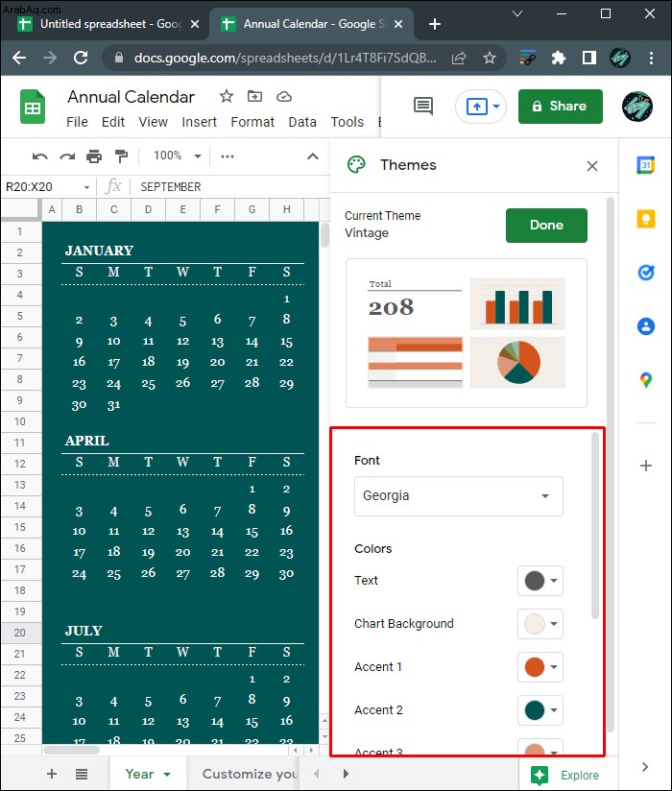Switch to Untitled spreadsheet browser tab
The height and width of the screenshot is (791, 672).
click(104, 24)
